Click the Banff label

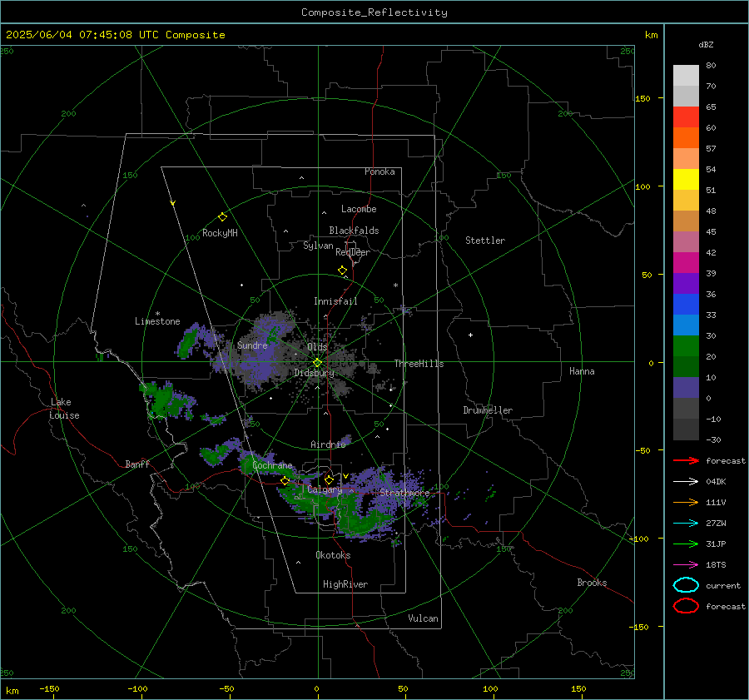(137, 464)
